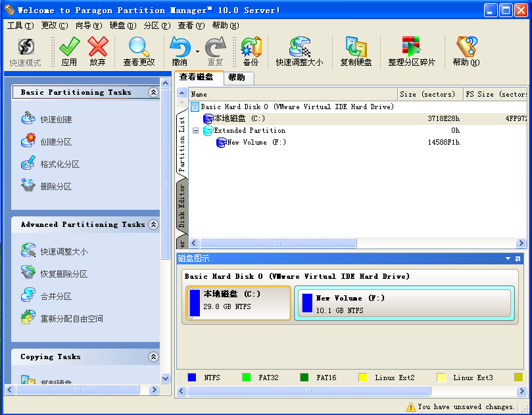The image size is (532, 415).
Task: Click the FAT32 green legend swatch
Action: point(247,378)
